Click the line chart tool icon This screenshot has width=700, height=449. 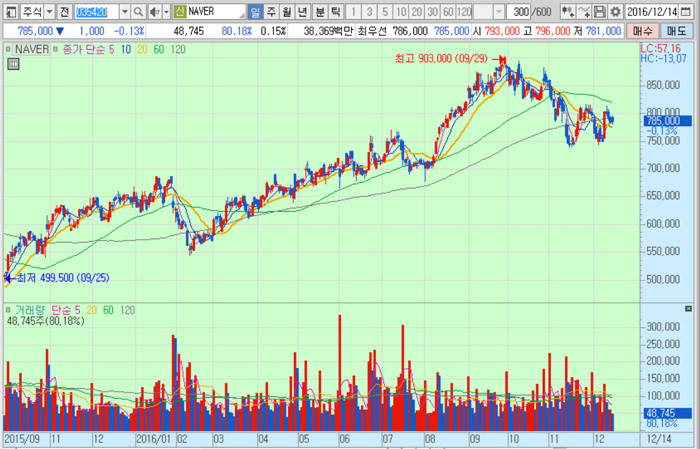pyautogui.click(x=583, y=11)
